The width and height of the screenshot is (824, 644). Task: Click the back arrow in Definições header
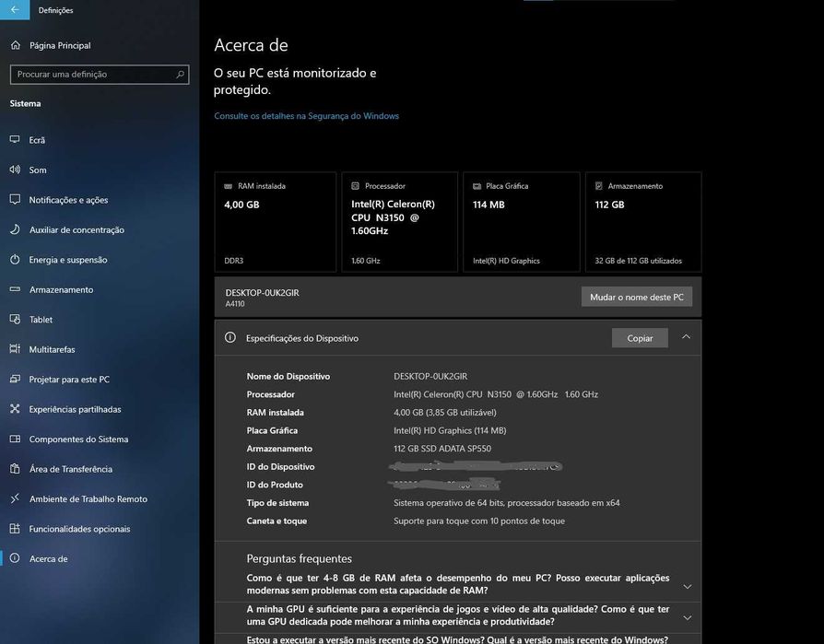point(15,9)
